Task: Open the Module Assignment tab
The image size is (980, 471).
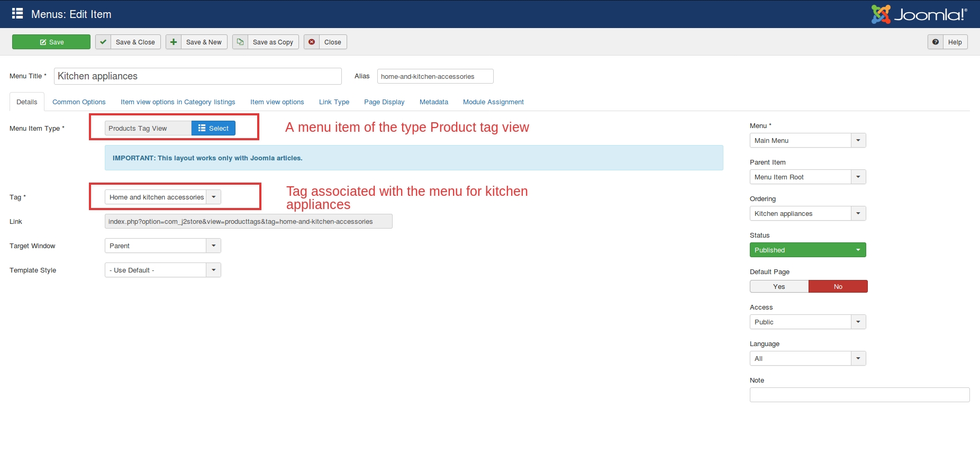Action: pos(493,102)
